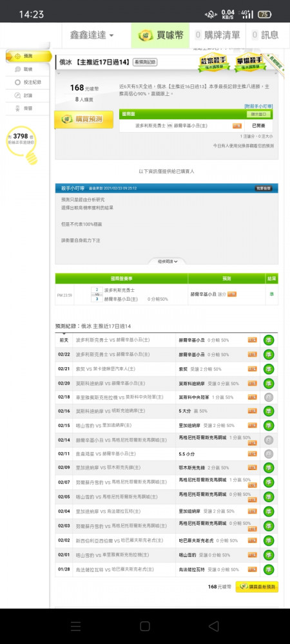
Task: Click the 顯示盤口 toggle button
Action: 259,114
